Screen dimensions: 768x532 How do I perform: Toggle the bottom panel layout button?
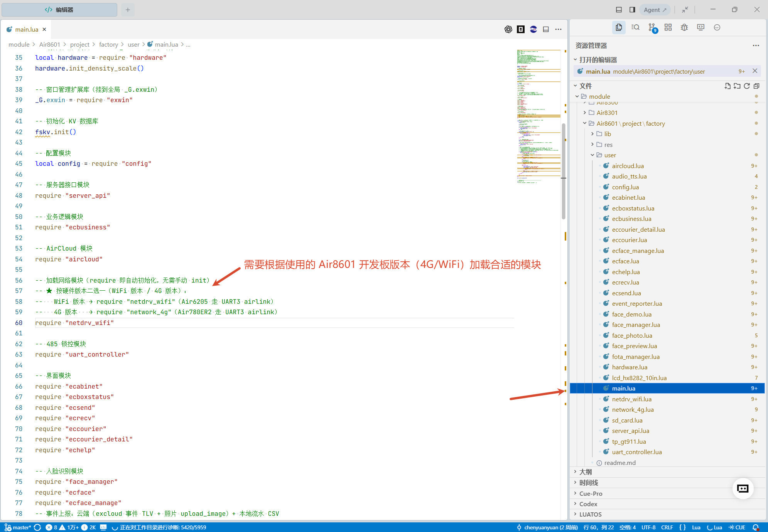tap(619, 10)
